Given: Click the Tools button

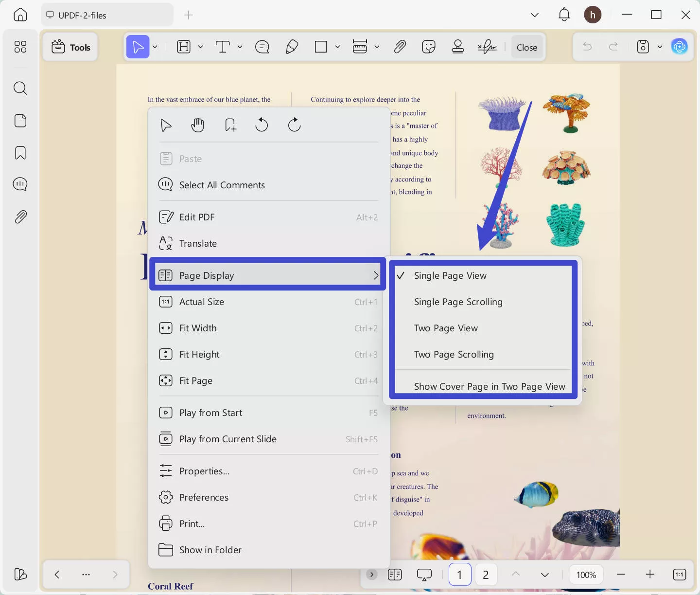Looking at the screenshot, I should click(71, 47).
